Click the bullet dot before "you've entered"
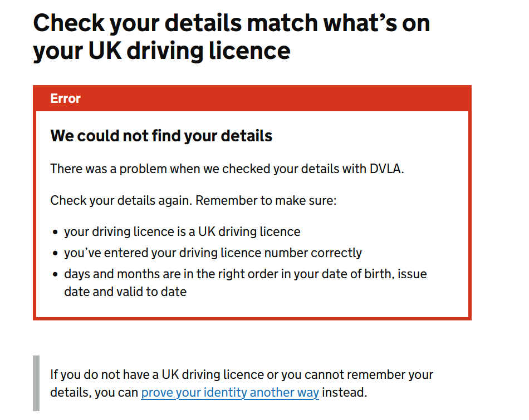This screenshot has height=420, width=529. (x=55, y=253)
